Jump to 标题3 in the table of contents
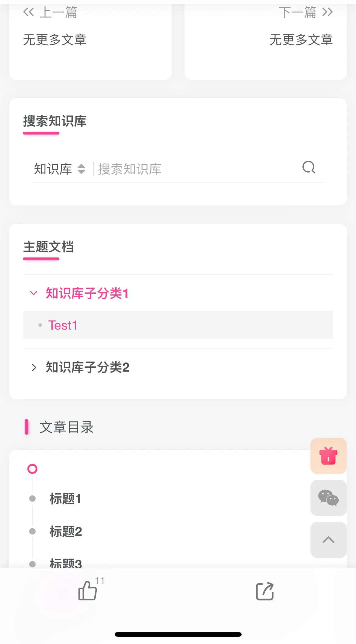The image size is (356, 644). tap(66, 563)
